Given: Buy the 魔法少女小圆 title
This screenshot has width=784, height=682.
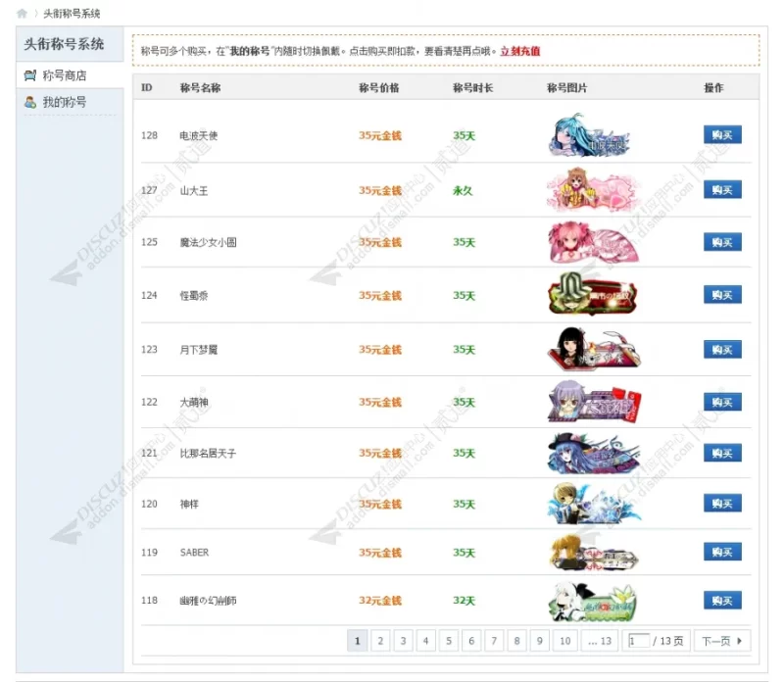Looking at the screenshot, I should (x=722, y=242).
